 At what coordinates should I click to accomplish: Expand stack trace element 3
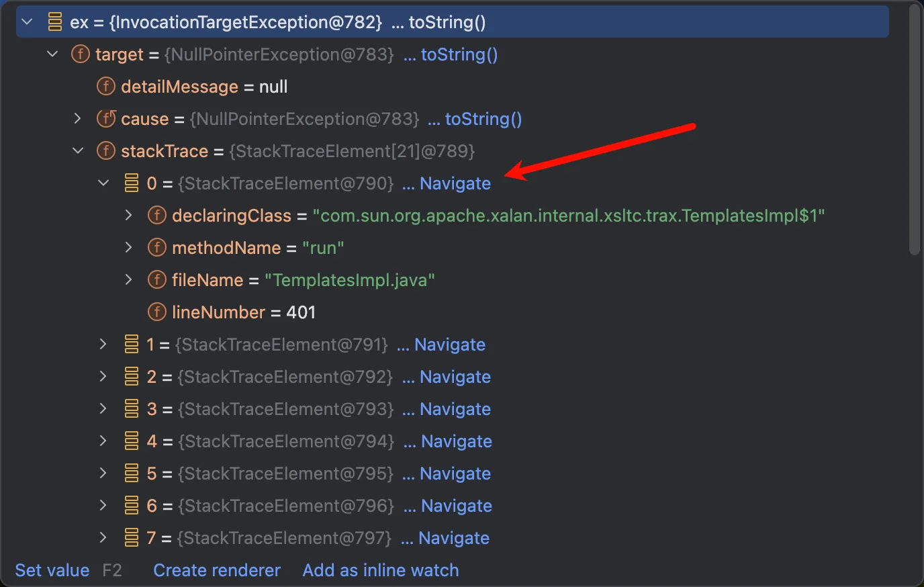pyautogui.click(x=103, y=409)
